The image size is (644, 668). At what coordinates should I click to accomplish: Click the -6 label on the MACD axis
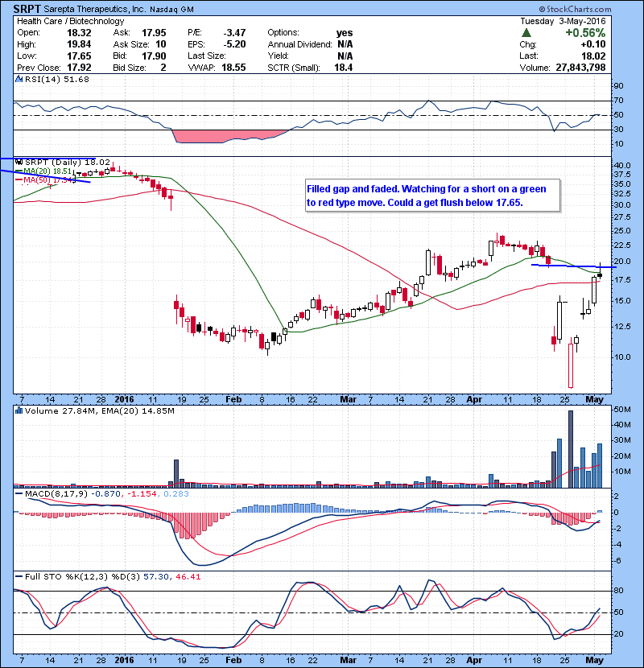(617, 561)
